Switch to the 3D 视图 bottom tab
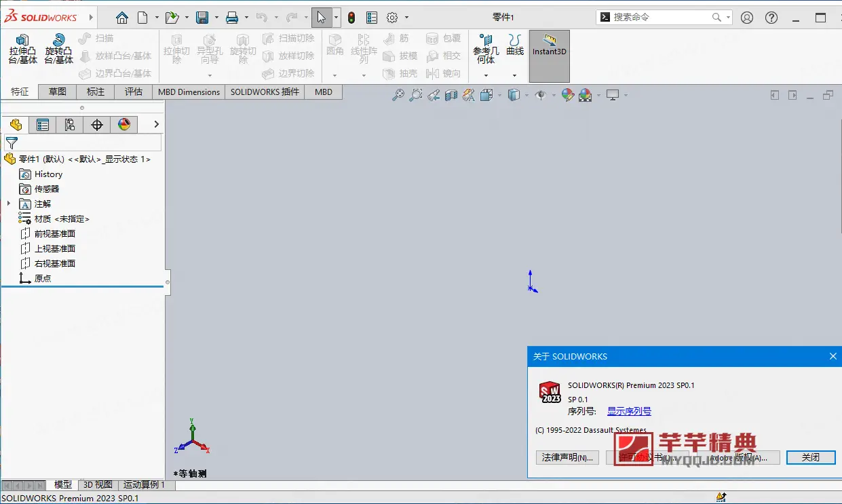This screenshot has height=504, width=842. 98,484
